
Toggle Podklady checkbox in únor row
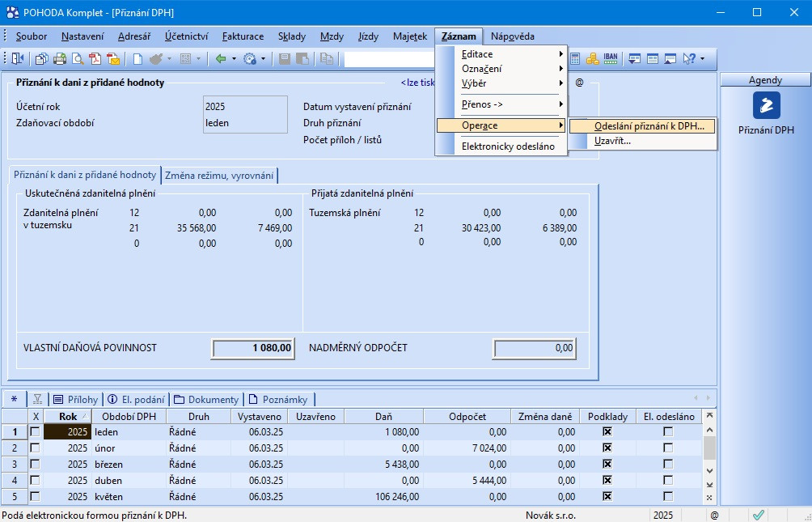[x=607, y=448]
